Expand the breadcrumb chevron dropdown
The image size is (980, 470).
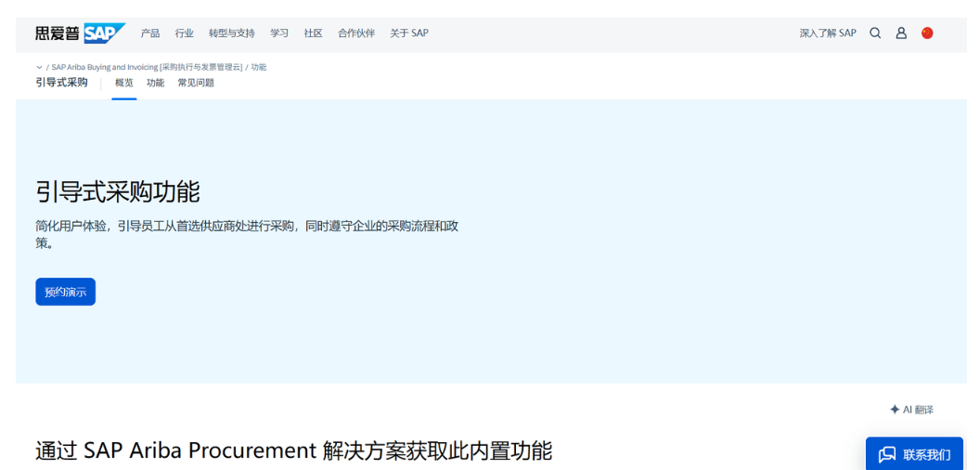[x=39, y=67]
